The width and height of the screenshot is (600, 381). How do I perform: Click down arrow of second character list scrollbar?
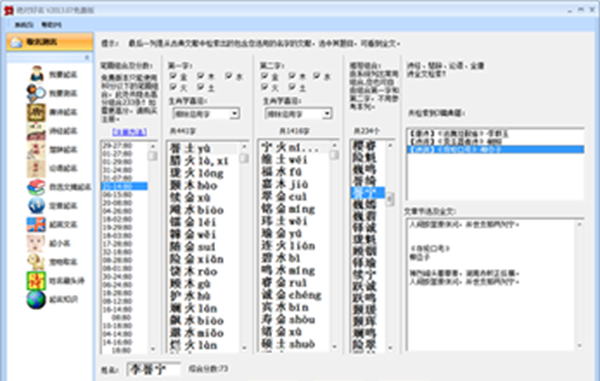click(334, 347)
